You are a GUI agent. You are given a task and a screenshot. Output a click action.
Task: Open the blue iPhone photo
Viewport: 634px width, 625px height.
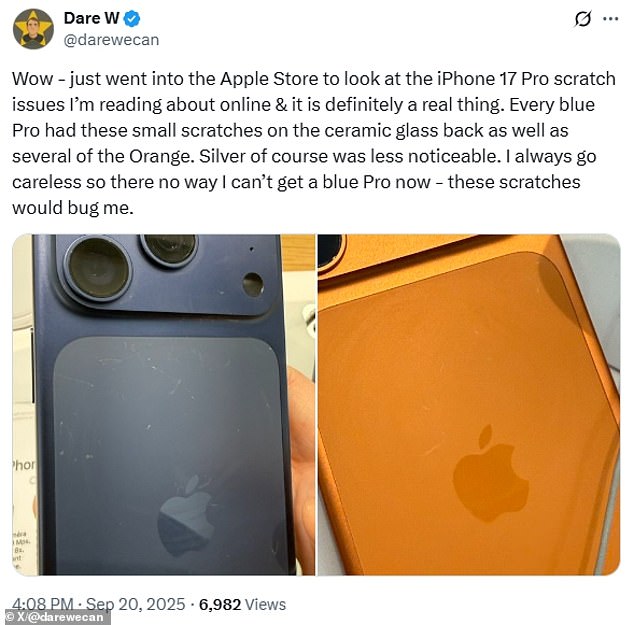[x=164, y=404]
